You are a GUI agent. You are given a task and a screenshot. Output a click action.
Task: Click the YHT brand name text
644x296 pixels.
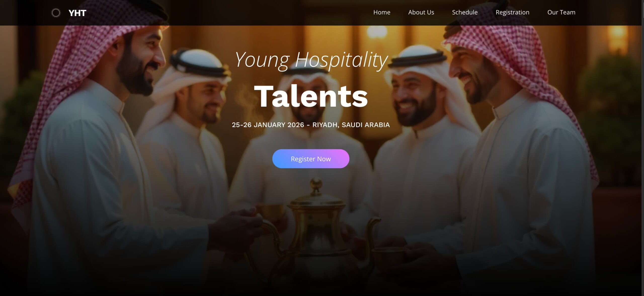click(x=77, y=13)
